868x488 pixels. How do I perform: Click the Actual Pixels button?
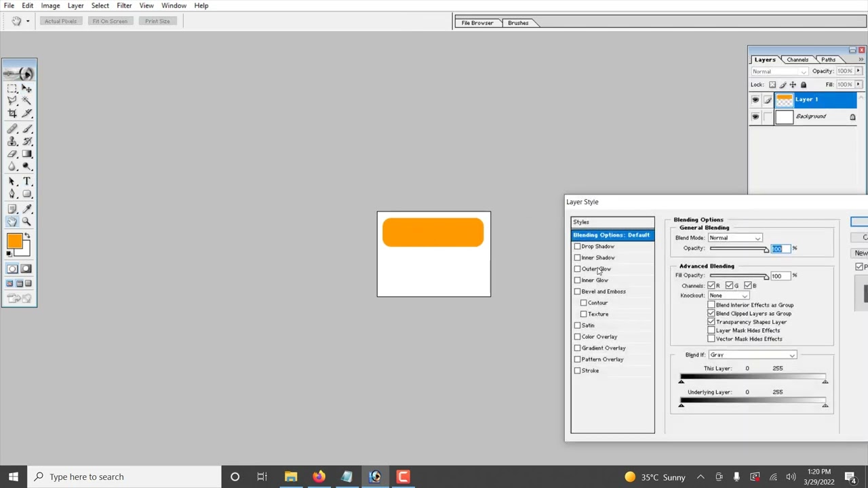click(60, 21)
